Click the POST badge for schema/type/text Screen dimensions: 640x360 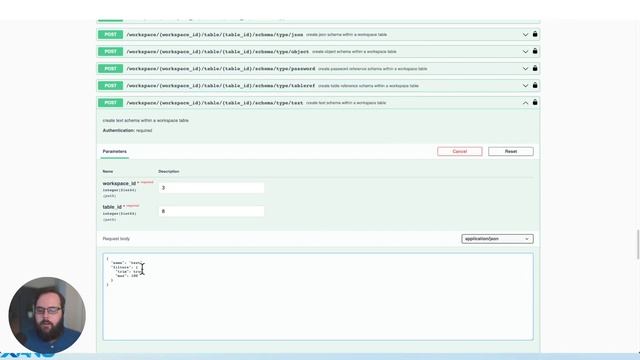[x=110, y=103]
